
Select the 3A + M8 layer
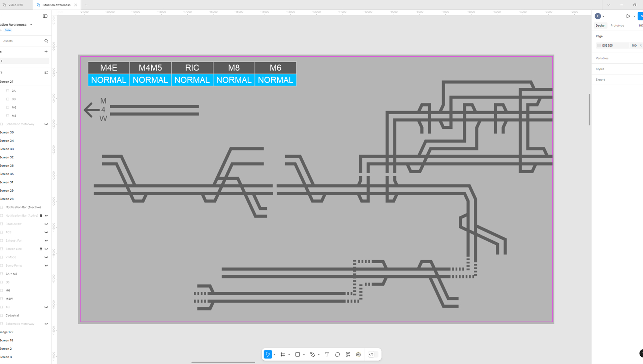click(11, 274)
